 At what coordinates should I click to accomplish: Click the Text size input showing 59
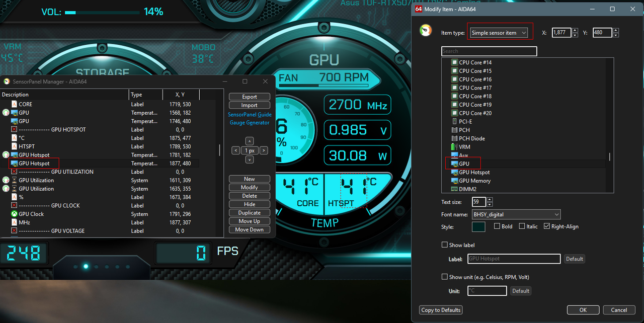point(478,202)
